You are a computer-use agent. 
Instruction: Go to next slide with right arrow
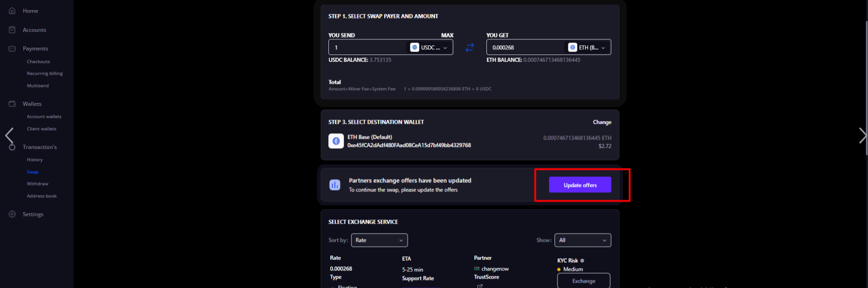pyautogui.click(x=862, y=136)
